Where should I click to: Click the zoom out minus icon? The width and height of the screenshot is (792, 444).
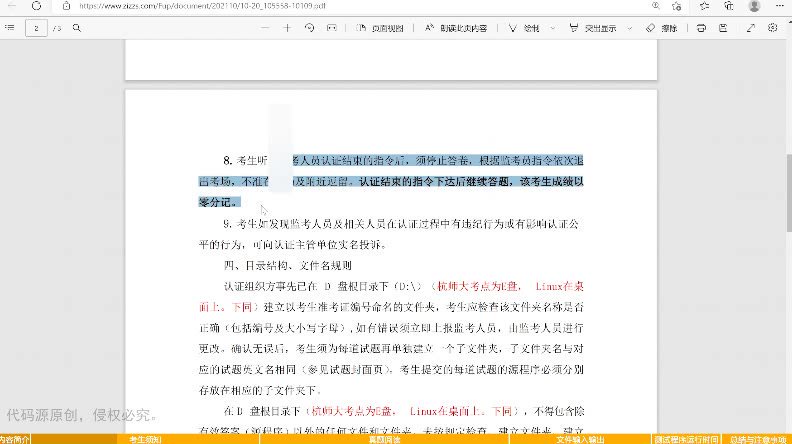pyautogui.click(x=265, y=28)
